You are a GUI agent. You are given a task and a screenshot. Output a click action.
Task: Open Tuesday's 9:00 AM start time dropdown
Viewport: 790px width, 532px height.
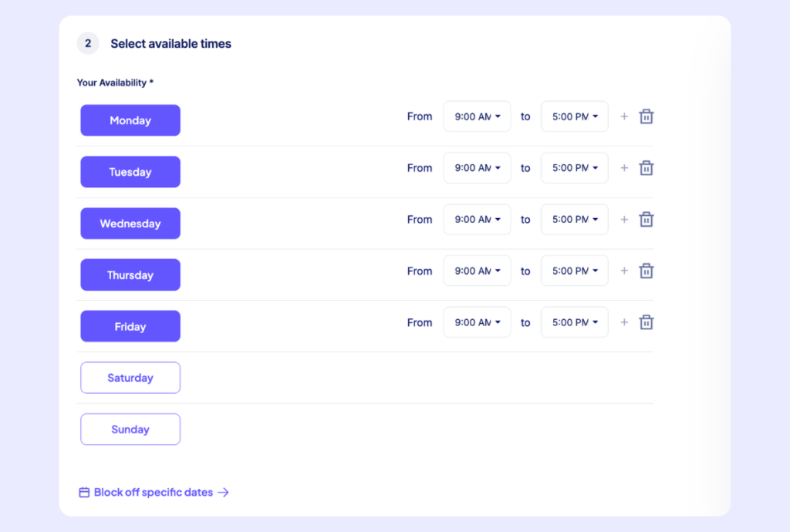(x=477, y=167)
